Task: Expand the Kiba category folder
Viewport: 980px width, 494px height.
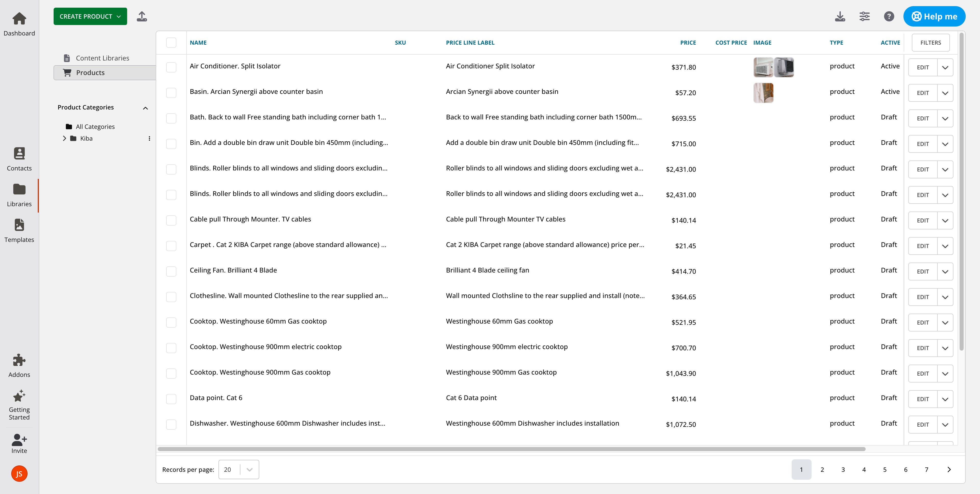Action: pos(64,138)
